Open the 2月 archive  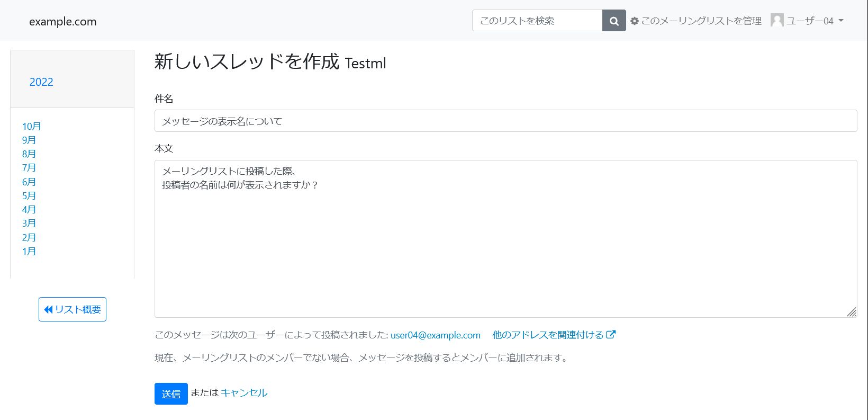(x=29, y=237)
